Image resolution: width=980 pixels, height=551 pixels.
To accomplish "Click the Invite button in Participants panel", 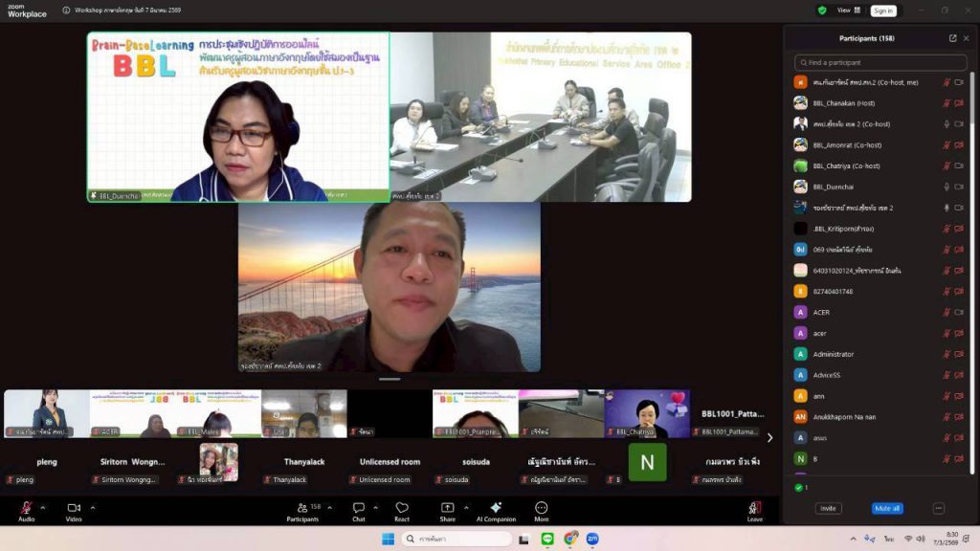I will click(x=828, y=508).
